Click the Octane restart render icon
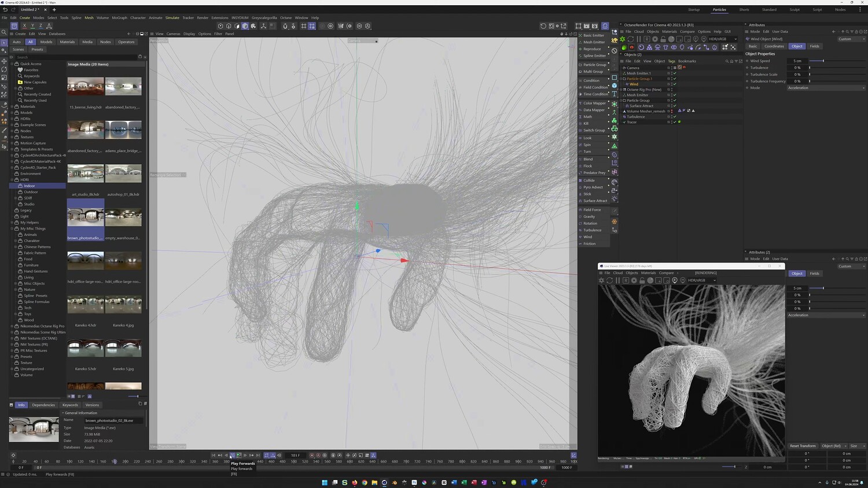Image resolution: width=868 pixels, height=488 pixels. 631,39
